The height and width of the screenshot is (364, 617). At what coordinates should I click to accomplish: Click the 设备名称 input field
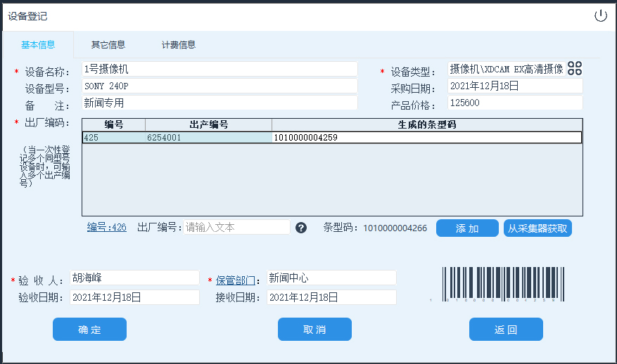[x=220, y=69]
